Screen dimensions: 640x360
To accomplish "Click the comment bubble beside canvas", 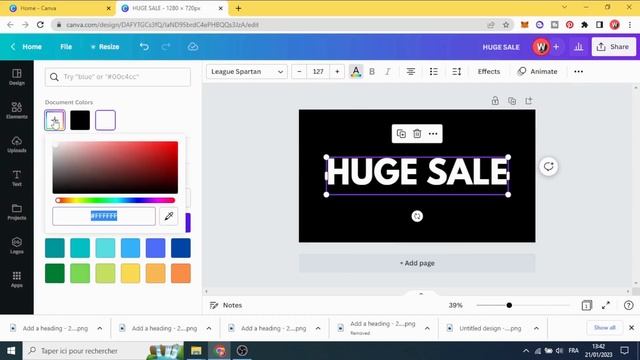I will 549,167.
